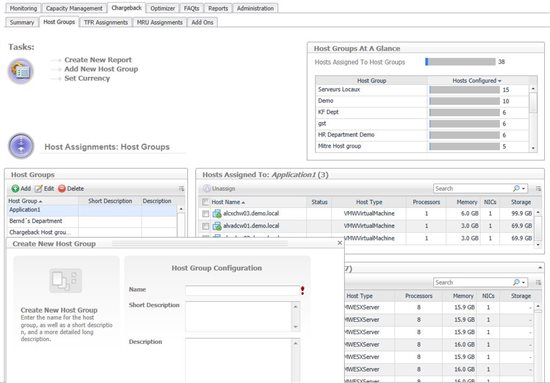Click the Host Assignments round icon

(21, 146)
